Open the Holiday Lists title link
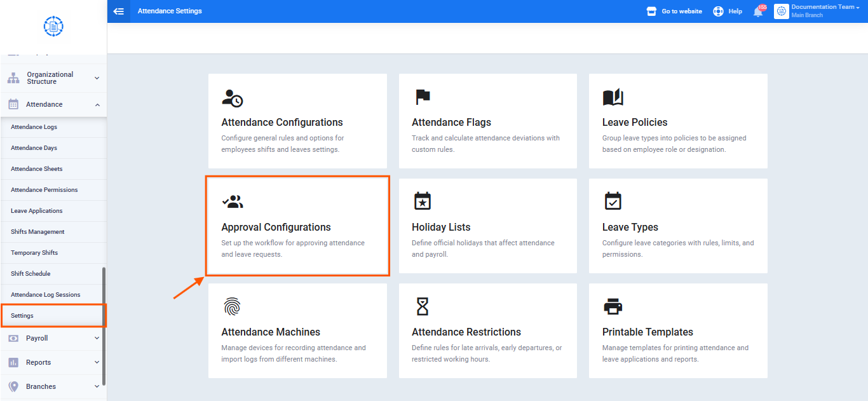 click(441, 227)
